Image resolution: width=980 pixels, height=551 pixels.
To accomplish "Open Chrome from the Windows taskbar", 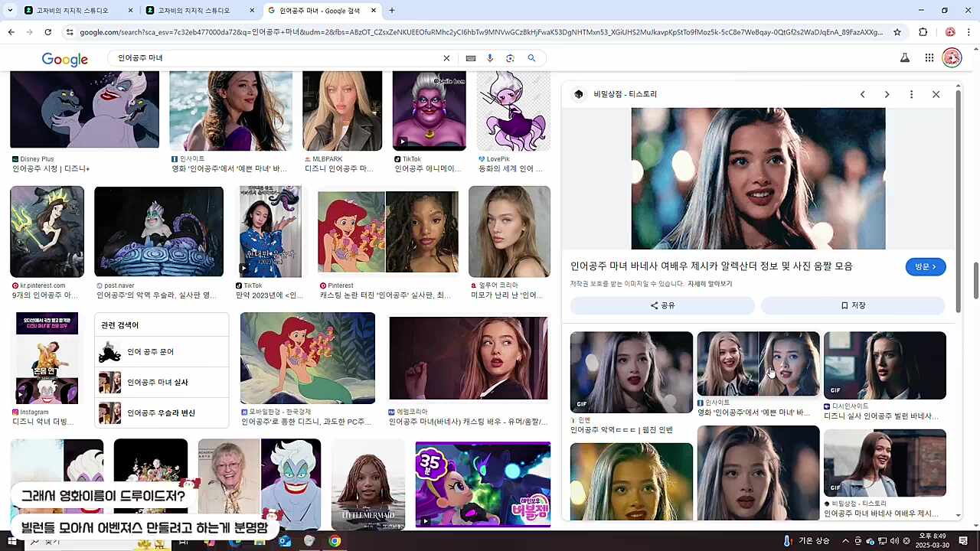I will coord(335,541).
